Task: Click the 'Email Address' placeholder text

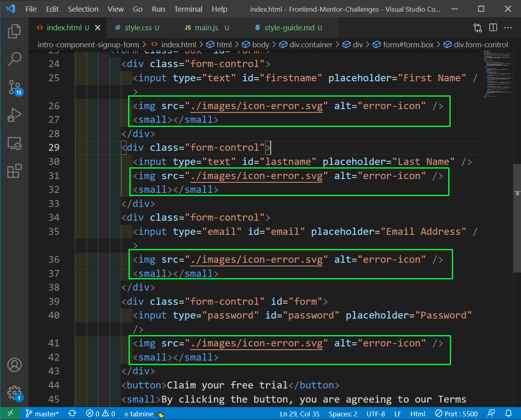Action: tap(423, 232)
